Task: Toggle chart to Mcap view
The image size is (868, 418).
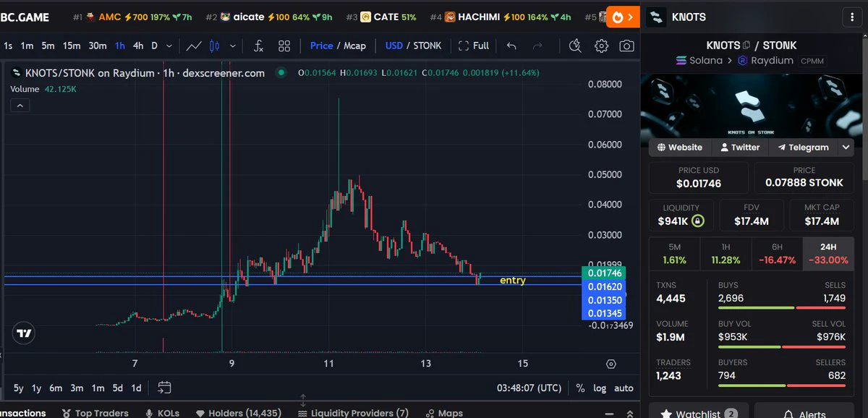Action: pyautogui.click(x=354, y=46)
